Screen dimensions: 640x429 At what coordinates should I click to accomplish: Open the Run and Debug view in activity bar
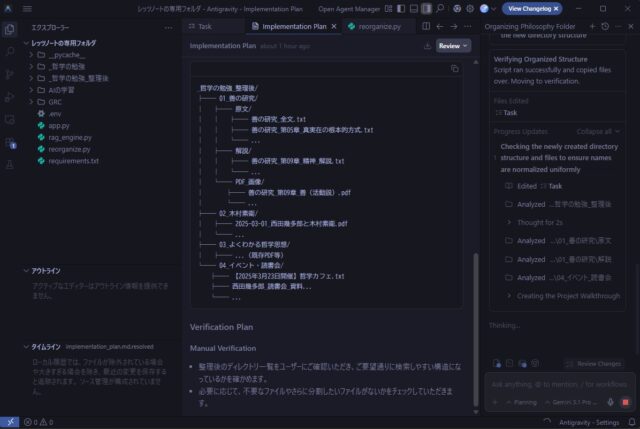point(9,97)
